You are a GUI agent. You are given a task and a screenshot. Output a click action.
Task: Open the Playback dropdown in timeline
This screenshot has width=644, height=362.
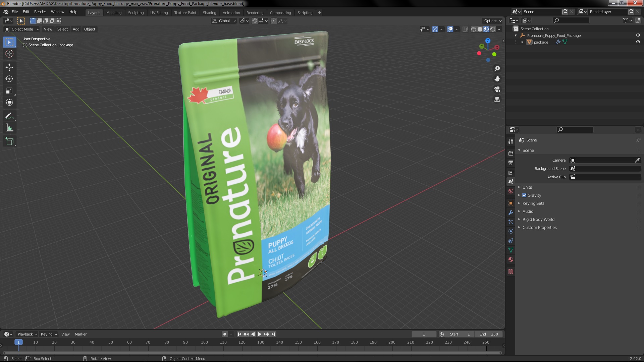coord(27,334)
